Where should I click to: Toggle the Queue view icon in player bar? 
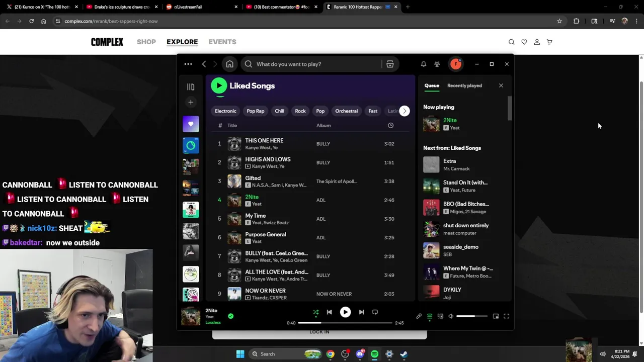click(430, 316)
